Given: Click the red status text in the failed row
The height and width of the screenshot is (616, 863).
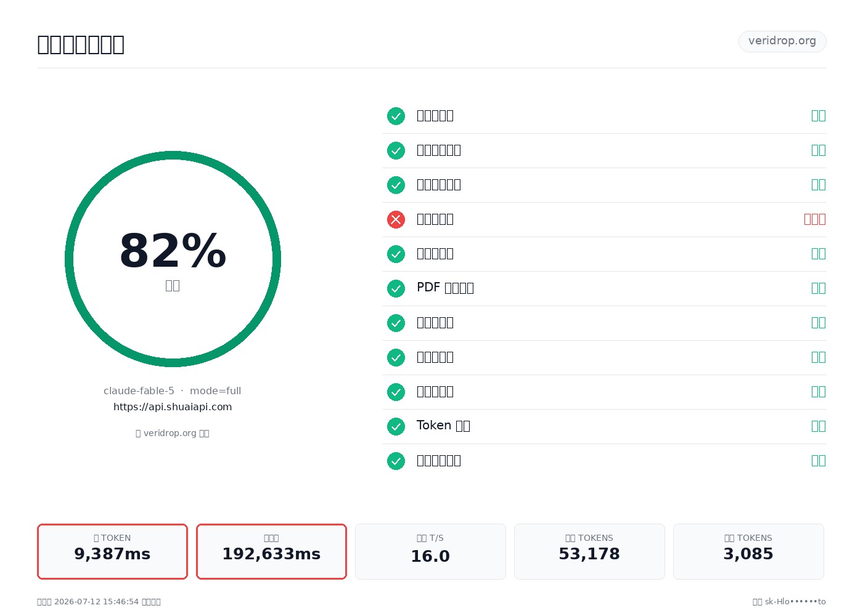Looking at the screenshot, I should click(815, 219).
